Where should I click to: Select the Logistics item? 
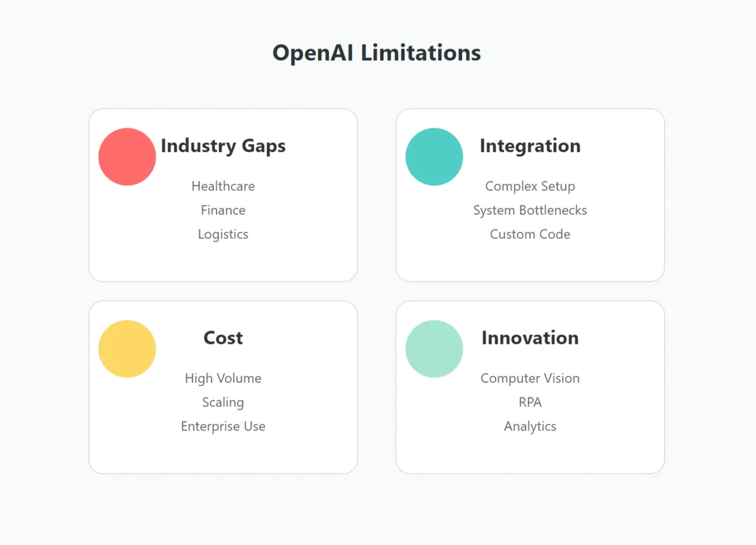(x=223, y=235)
